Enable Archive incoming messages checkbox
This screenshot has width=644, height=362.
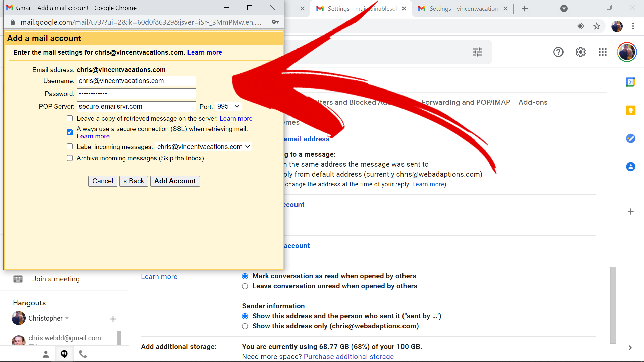[70, 158]
